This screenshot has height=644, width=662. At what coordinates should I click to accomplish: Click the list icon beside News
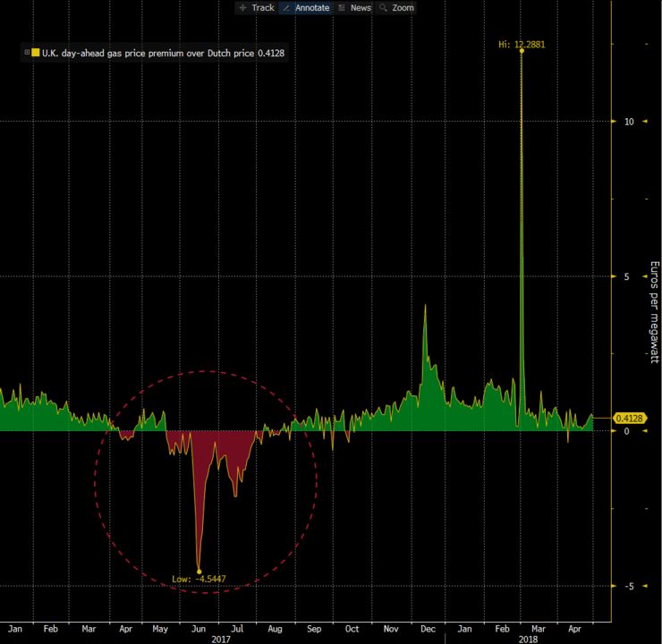tap(342, 7)
